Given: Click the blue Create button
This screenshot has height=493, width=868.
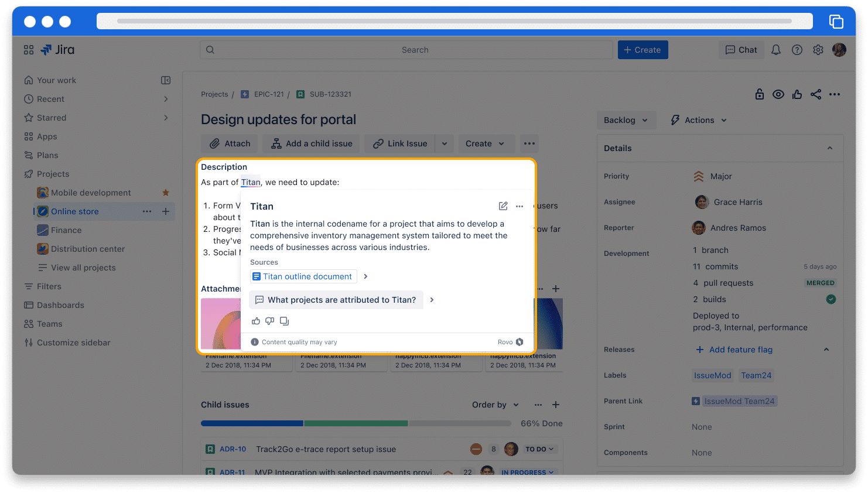Looking at the screenshot, I should click(643, 50).
